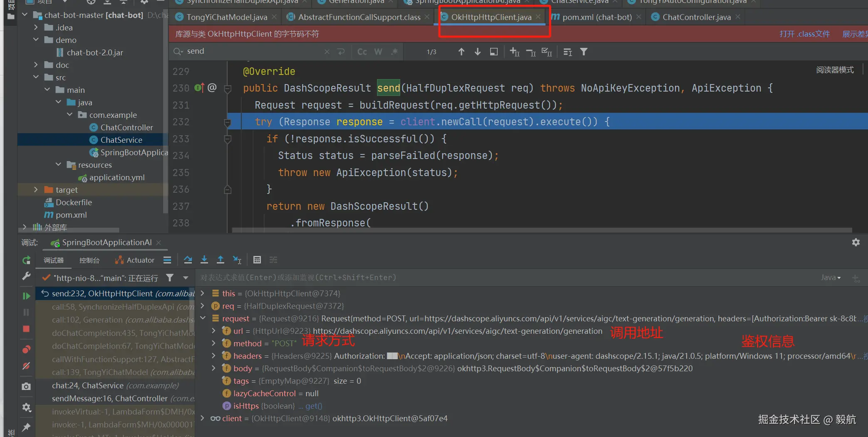Image resolution: width=868 pixels, height=437 pixels.
Task: Close the SpringBootApplicationAI debug tab
Action: [159, 242]
